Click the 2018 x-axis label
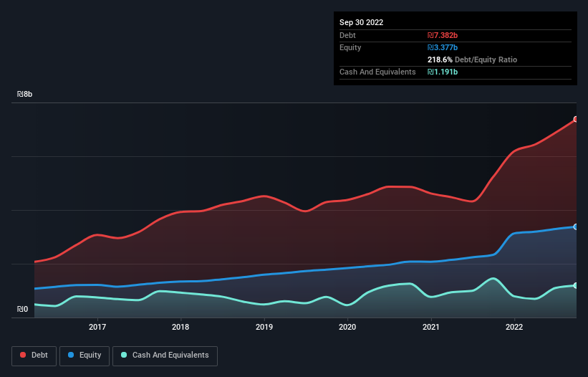The width and height of the screenshot is (588, 377). tap(180, 327)
